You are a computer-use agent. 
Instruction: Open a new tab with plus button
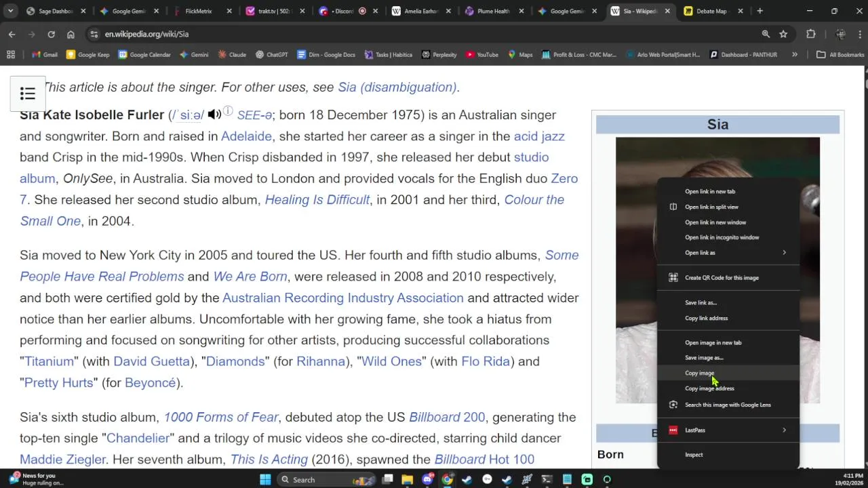pos(759,11)
